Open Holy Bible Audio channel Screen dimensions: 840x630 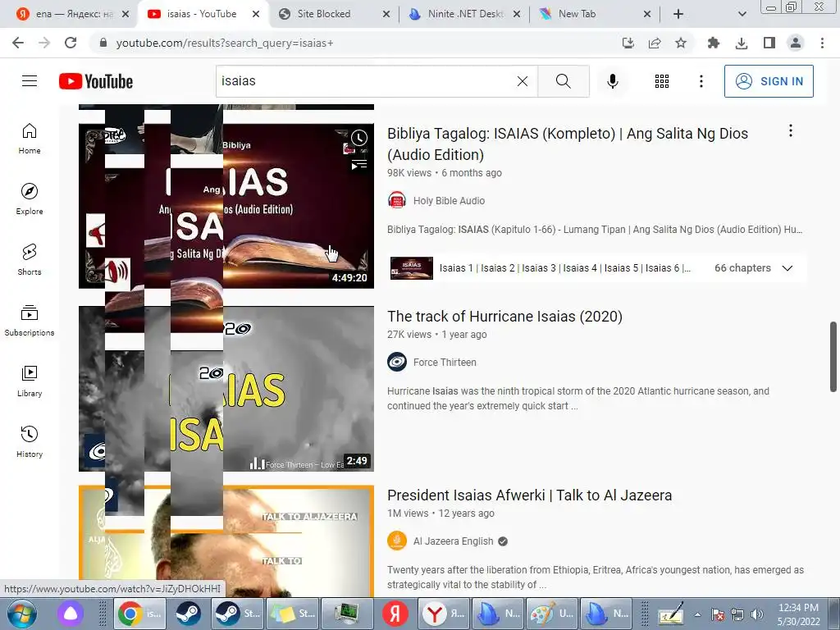pos(449,200)
